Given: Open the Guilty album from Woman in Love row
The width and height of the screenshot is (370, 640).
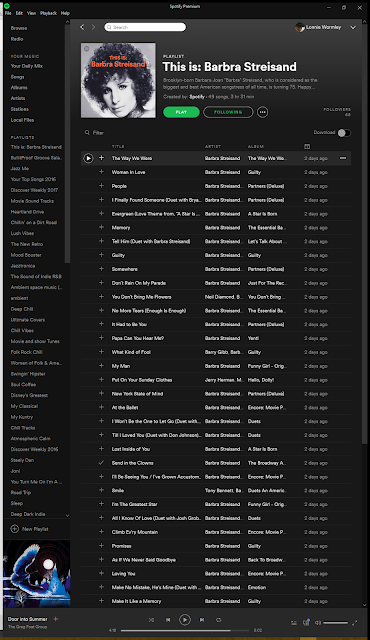Looking at the screenshot, I should click(254, 172).
